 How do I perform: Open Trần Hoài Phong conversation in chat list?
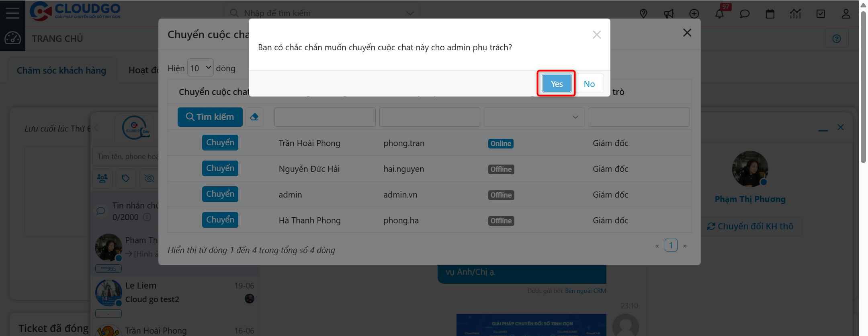click(175, 330)
